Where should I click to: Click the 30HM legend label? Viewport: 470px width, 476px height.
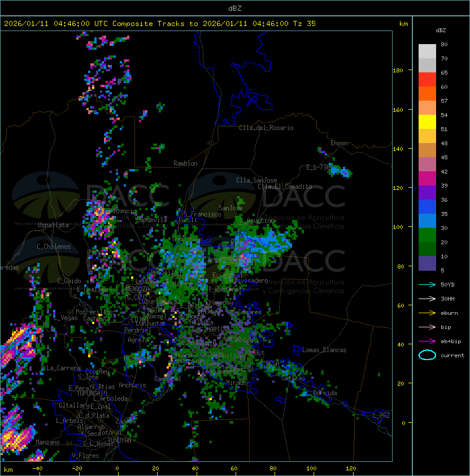[447, 299]
